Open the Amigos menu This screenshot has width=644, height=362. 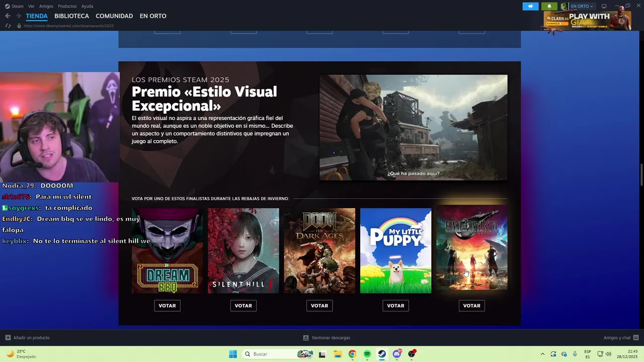46,6
